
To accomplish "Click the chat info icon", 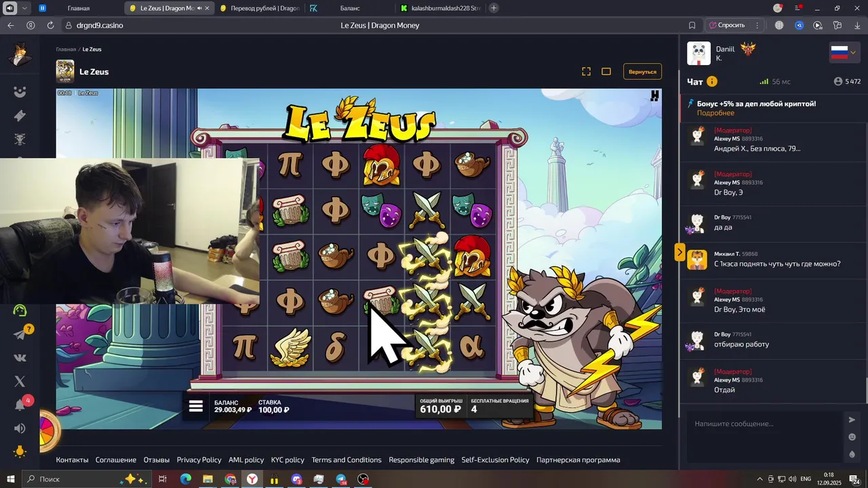I will click(712, 81).
